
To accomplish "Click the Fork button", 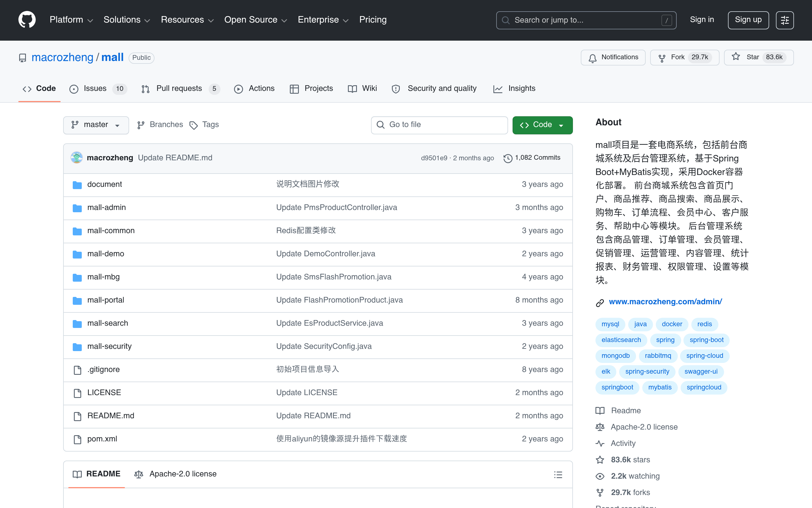I will (685, 58).
